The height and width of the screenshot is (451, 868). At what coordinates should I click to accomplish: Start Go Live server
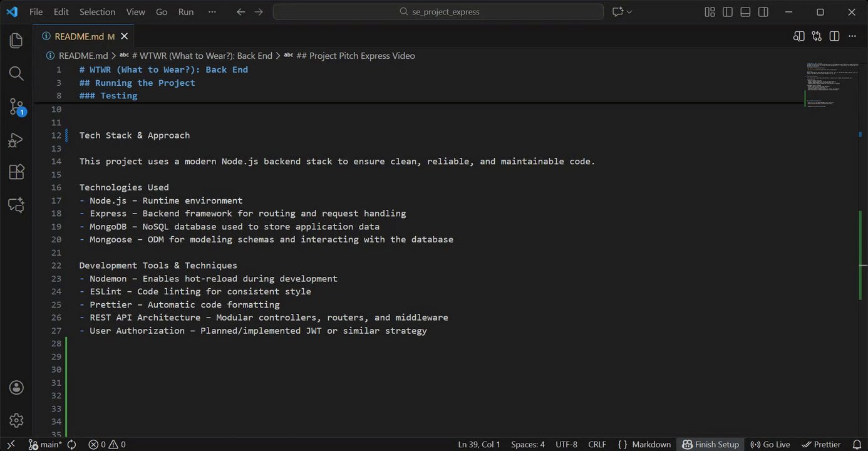pyautogui.click(x=770, y=444)
